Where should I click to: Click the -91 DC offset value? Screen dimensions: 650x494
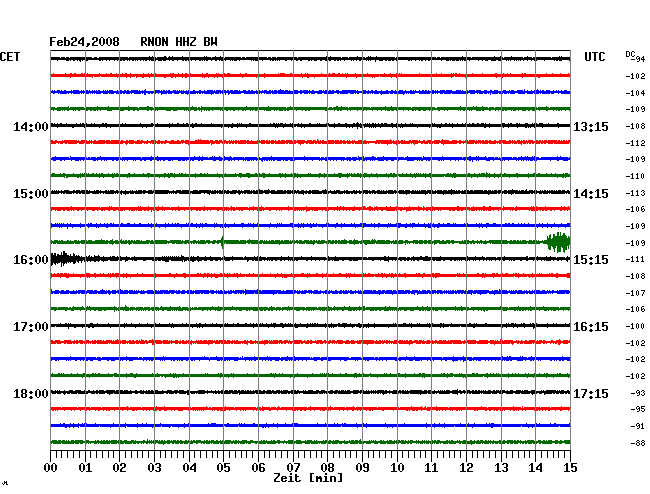tap(638, 426)
